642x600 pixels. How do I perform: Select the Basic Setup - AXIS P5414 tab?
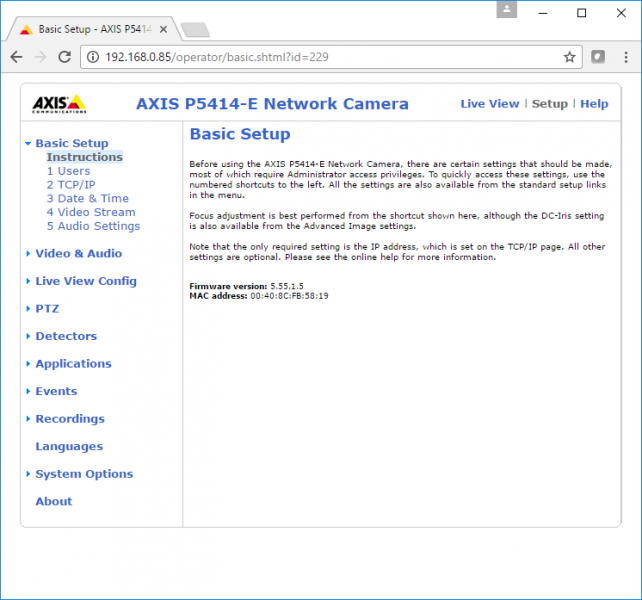(94, 29)
